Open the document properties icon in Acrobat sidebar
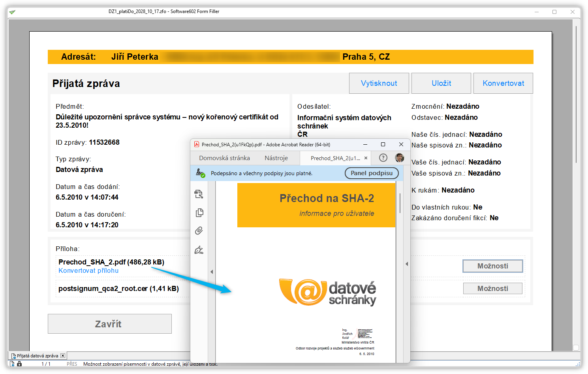The height and width of the screenshot is (374, 588). 199,194
